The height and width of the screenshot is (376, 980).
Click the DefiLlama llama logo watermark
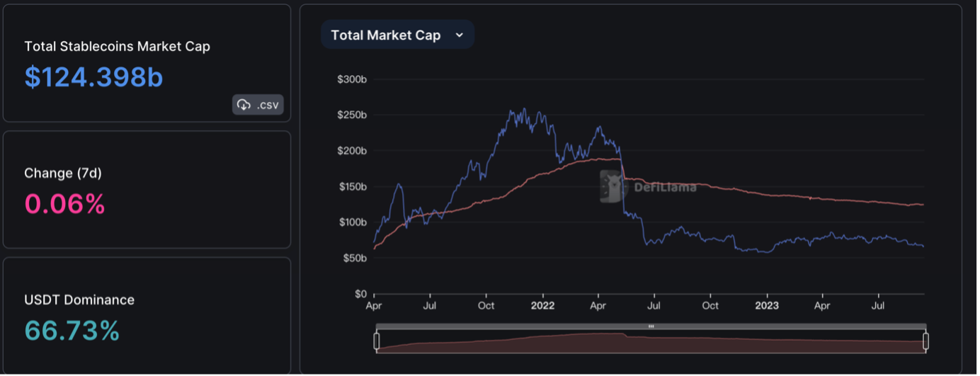[611, 187]
